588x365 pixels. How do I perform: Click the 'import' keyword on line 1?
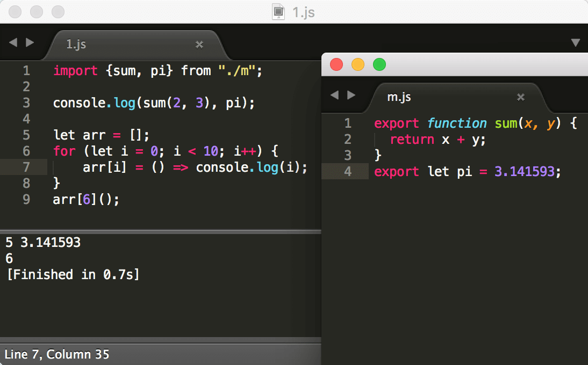75,71
